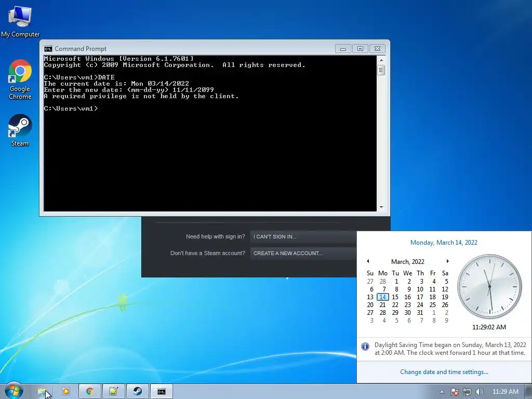Click the 11:29:02 AM time text
The image size is (532, 399).
point(489,327)
